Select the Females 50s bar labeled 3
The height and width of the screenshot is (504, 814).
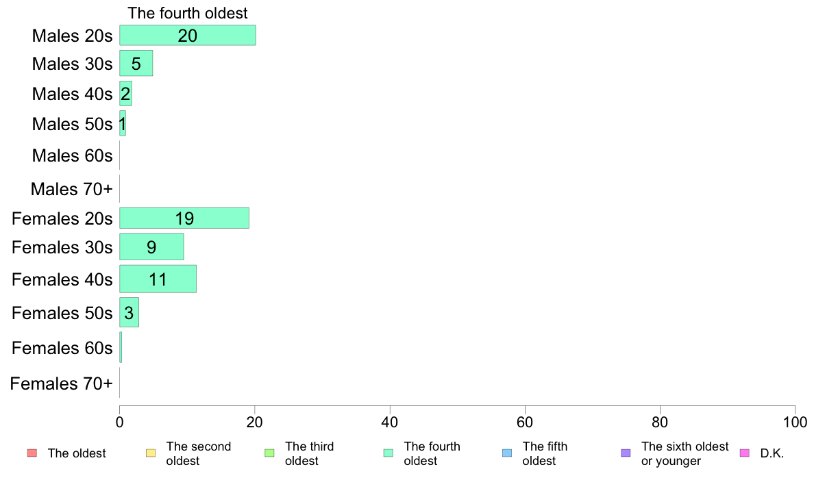point(129,312)
